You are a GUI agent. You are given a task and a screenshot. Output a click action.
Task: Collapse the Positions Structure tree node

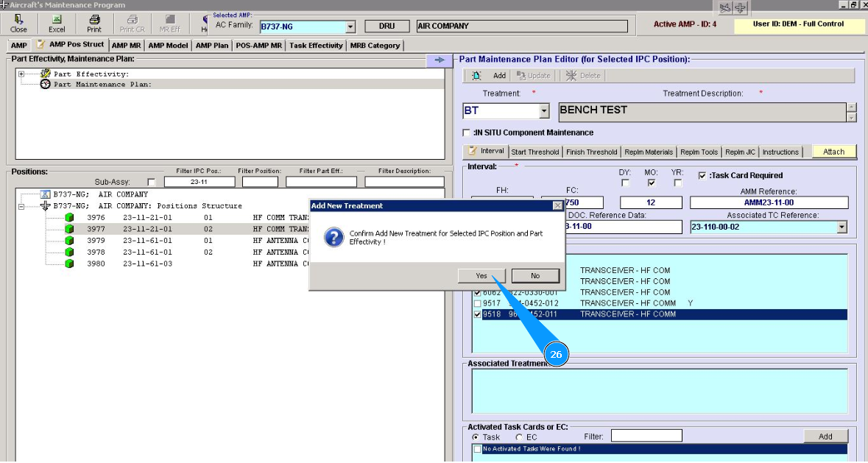coord(21,206)
